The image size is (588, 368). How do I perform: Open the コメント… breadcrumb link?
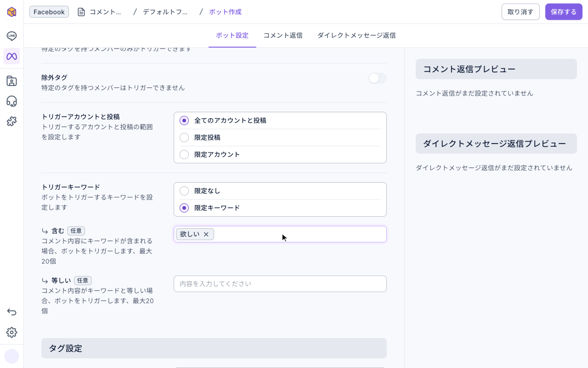point(105,12)
